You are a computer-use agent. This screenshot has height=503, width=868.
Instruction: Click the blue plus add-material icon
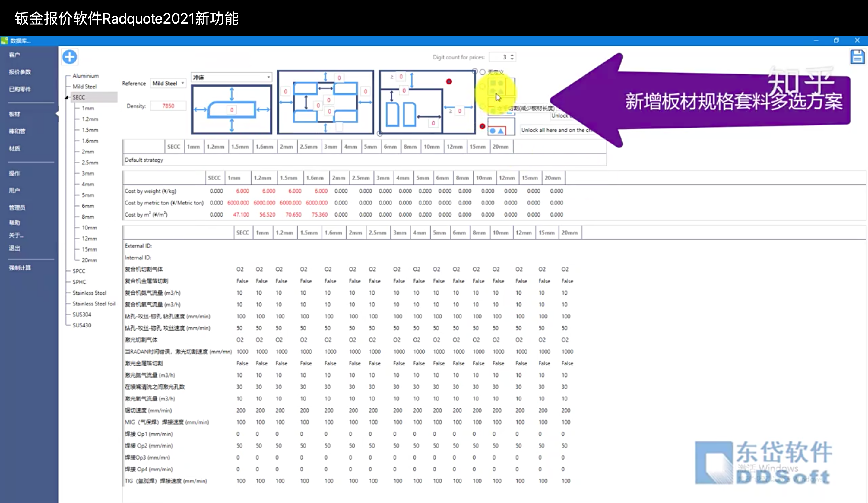pos(70,57)
